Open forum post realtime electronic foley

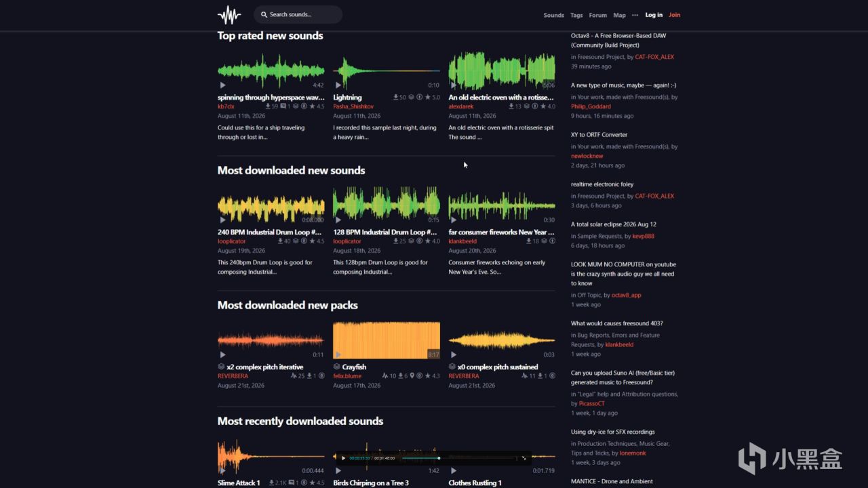[x=602, y=184]
